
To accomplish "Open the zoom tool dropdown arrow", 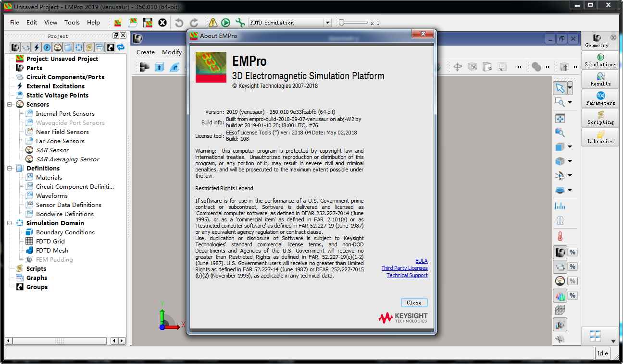I will click(x=570, y=102).
